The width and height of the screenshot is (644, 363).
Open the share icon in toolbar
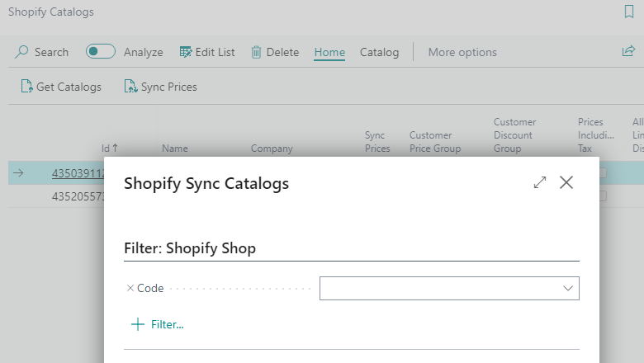tap(628, 51)
